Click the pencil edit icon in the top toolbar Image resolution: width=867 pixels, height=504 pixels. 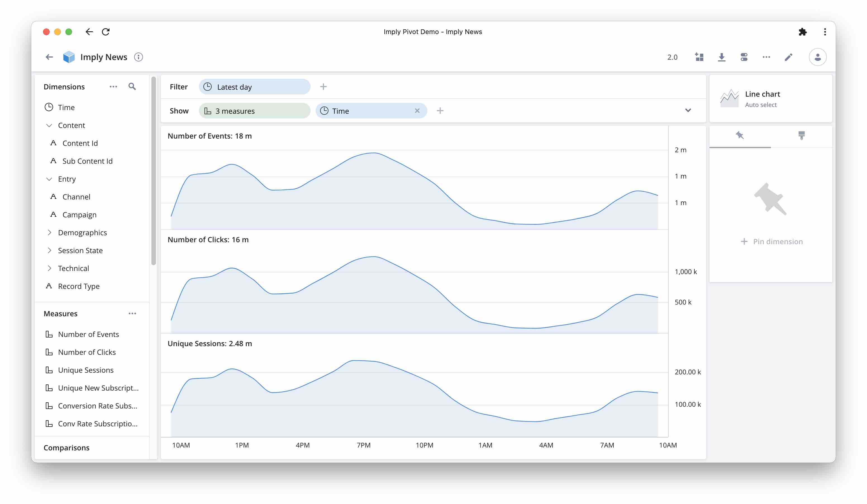(x=788, y=57)
